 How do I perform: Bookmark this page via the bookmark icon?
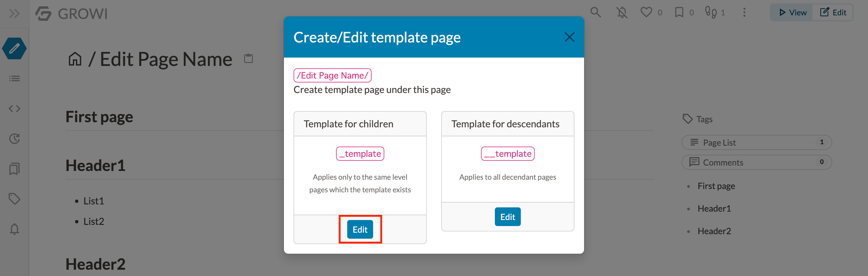click(x=679, y=12)
